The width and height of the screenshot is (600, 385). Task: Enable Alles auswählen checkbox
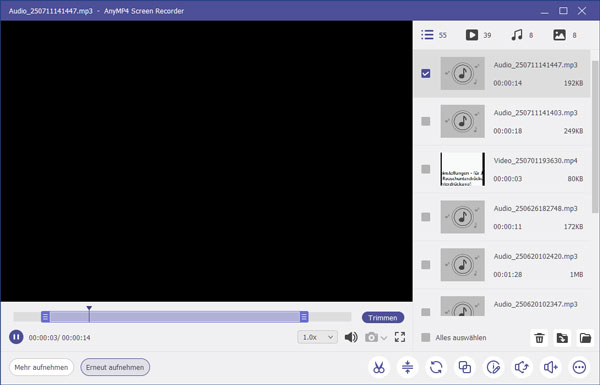point(426,338)
